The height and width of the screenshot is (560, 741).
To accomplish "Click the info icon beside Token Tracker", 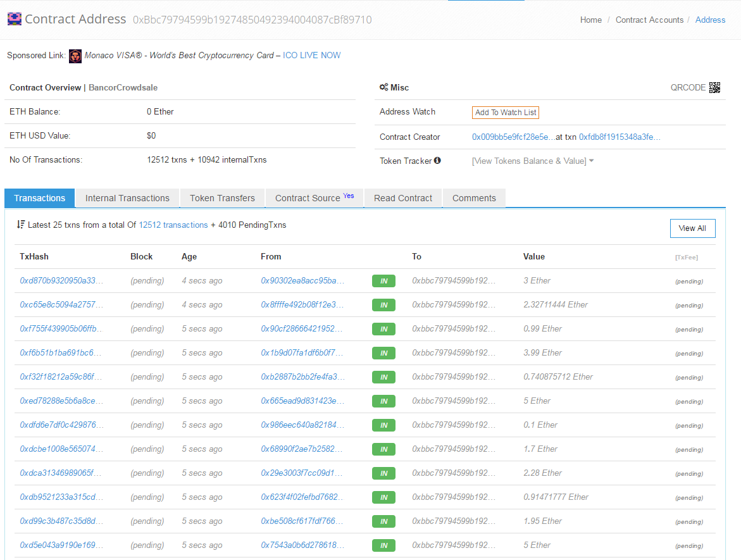I will point(437,160).
